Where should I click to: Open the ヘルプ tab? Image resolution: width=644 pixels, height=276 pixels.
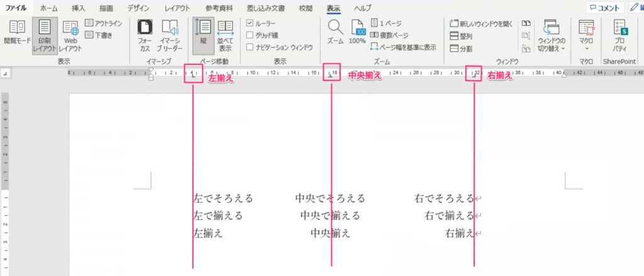pos(362,8)
